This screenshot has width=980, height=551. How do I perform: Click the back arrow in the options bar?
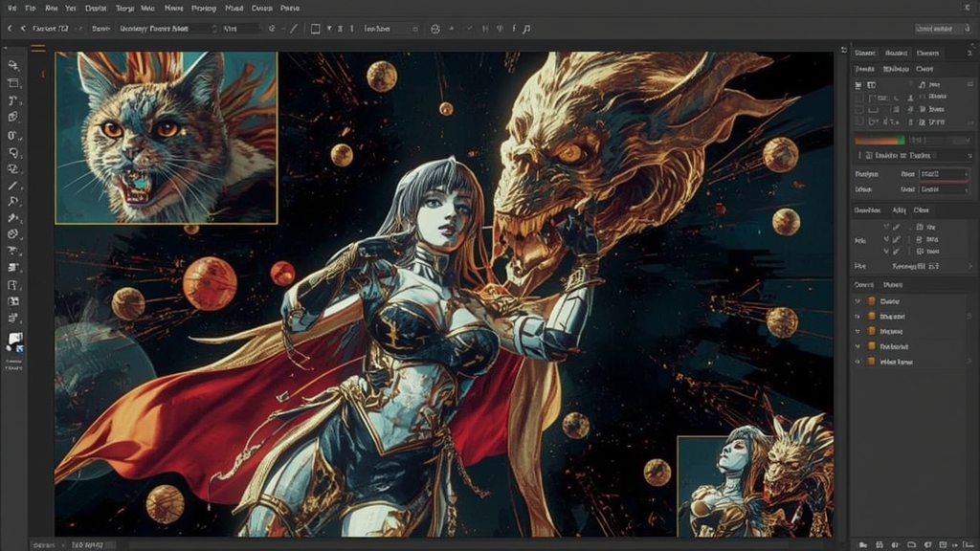[x=10, y=30]
